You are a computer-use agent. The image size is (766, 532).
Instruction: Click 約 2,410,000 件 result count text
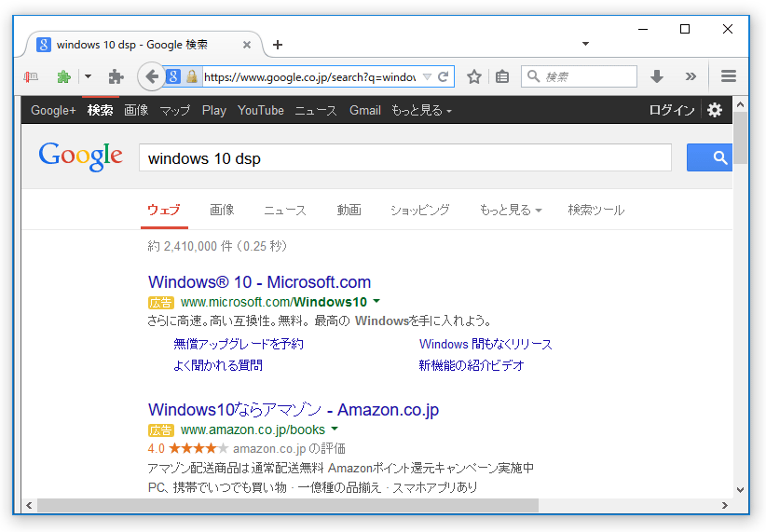[189, 246]
